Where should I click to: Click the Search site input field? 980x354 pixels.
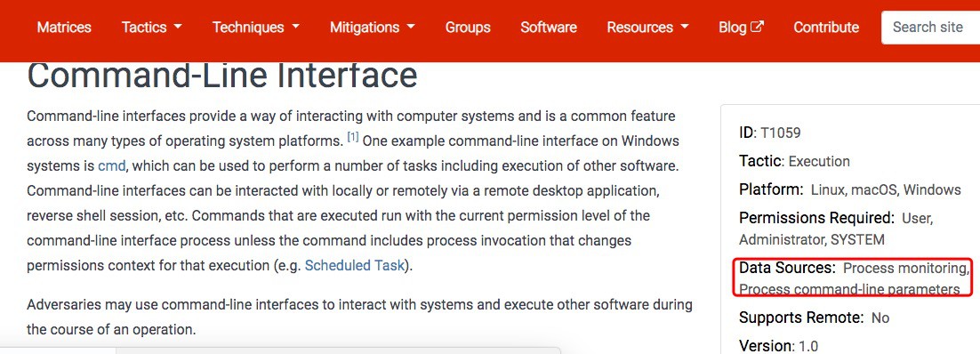pos(930,28)
